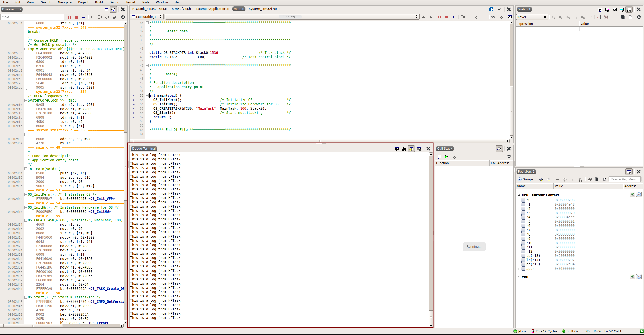644x335 pixels.
Task: Click the glasses watch icon in the editor toolbar
Action: pyautogui.click(x=493, y=17)
